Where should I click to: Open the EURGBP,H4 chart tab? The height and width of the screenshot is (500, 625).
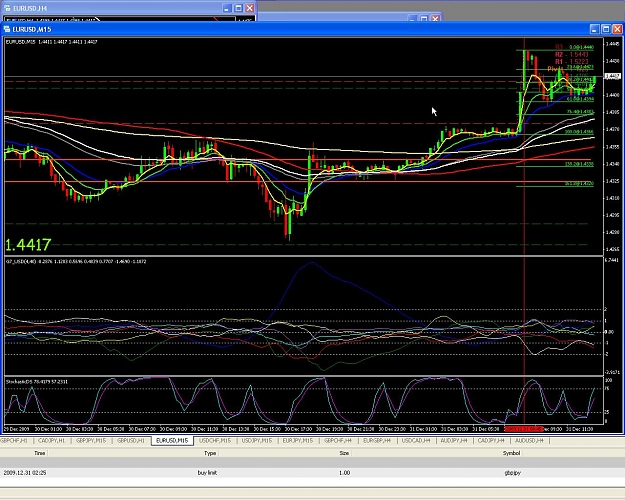pyautogui.click(x=377, y=441)
